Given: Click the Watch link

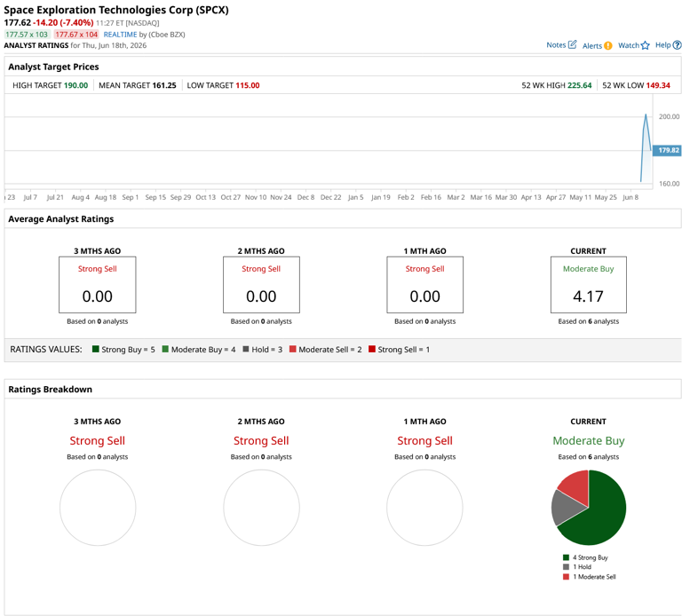Looking at the screenshot, I should [x=629, y=45].
